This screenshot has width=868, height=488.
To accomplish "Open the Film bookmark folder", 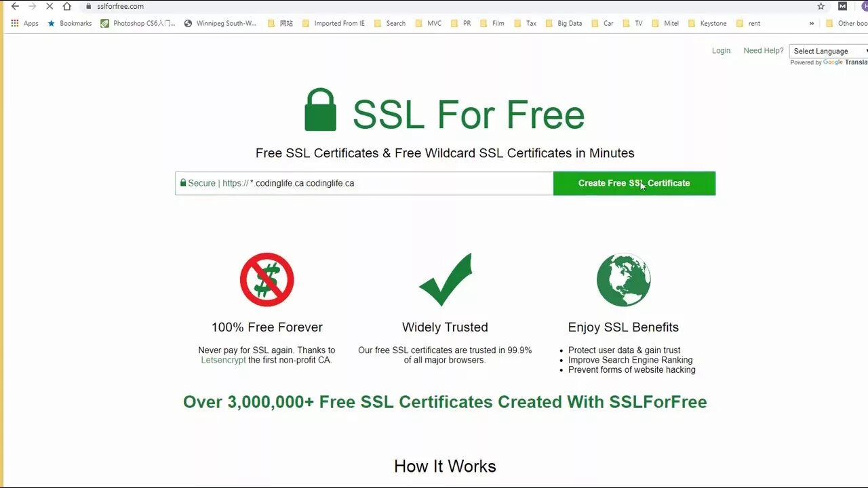I will (x=492, y=23).
